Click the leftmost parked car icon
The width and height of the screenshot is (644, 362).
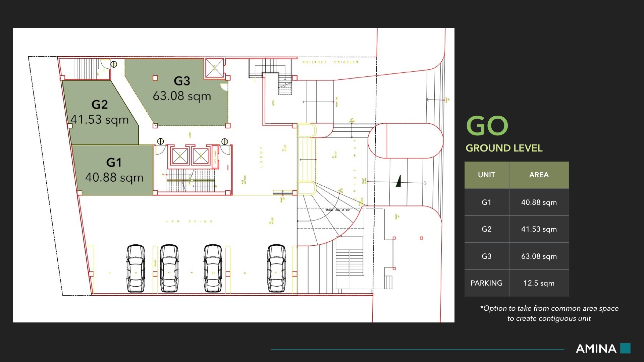pyautogui.click(x=136, y=268)
